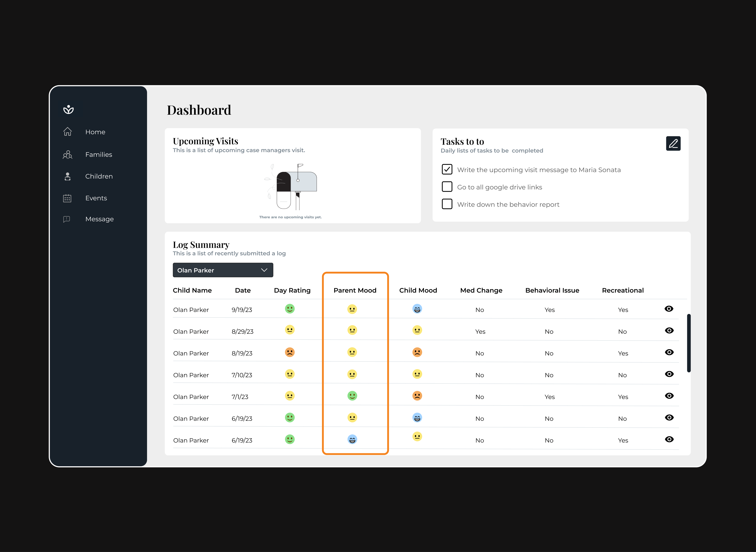This screenshot has height=552, width=756.
Task: Click the edit pencil icon in Tasks
Action: pyautogui.click(x=673, y=144)
